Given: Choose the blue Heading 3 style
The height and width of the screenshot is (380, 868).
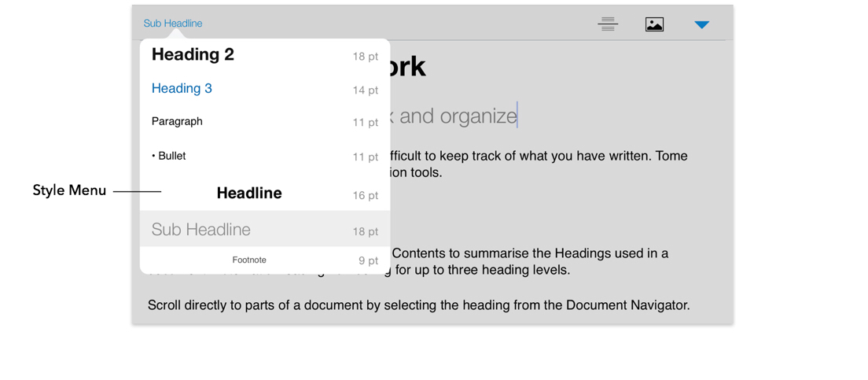Looking at the screenshot, I should [182, 88].
